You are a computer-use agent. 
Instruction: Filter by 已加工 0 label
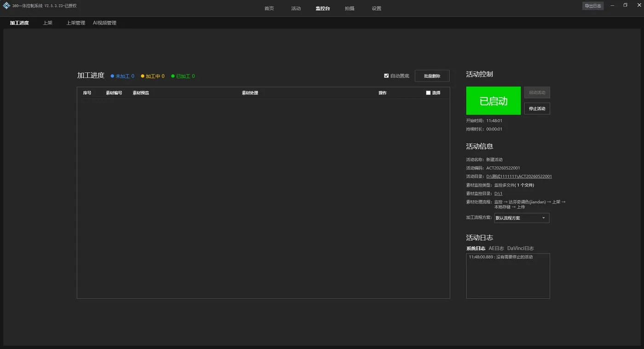pyautogui.click(x=185, y=76)
